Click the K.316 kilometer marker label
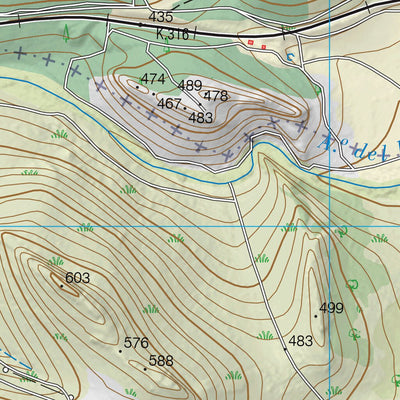This screenshot has width=400, height=400. tap(173, 34)
